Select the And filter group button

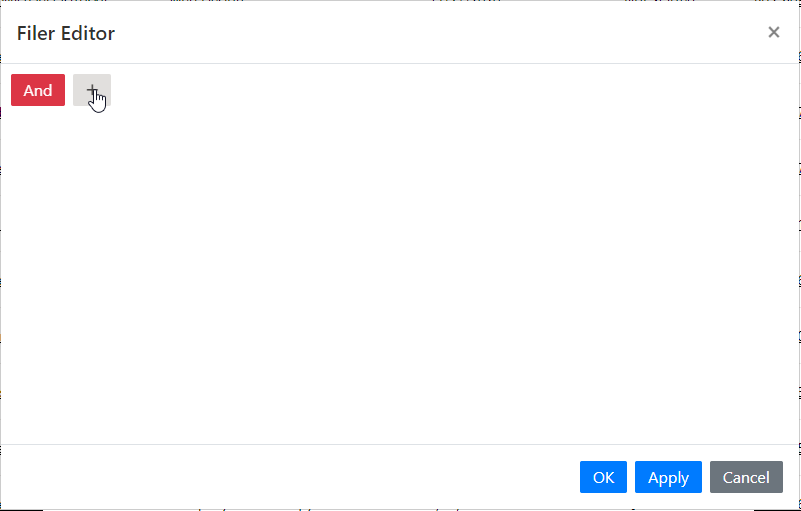tap(38, 90)
